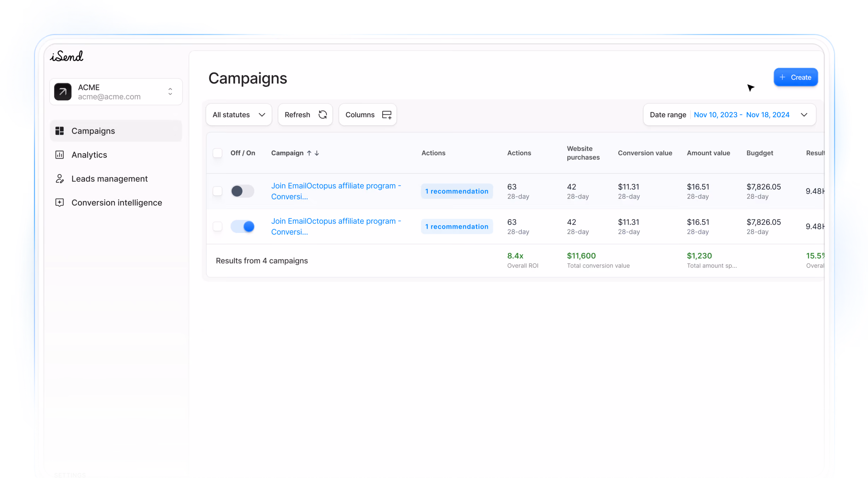Screen dimensions: 868x478
Task: Click the plus icon in Create button
Action: tap(782, 77)
